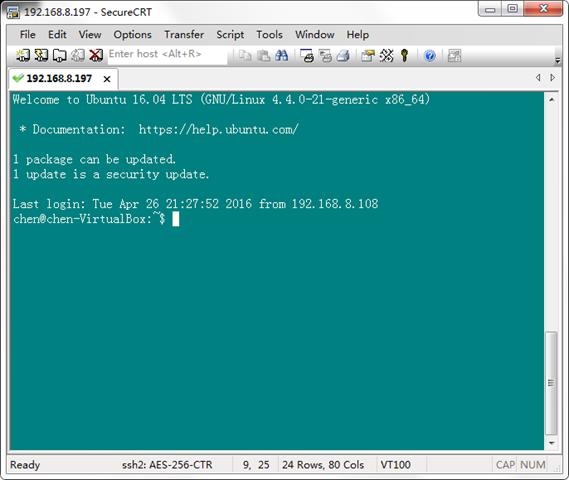Viewport: 569px width, 480px height.
Task: Click the terminal scrollbar down arrow
Action: 551,443
